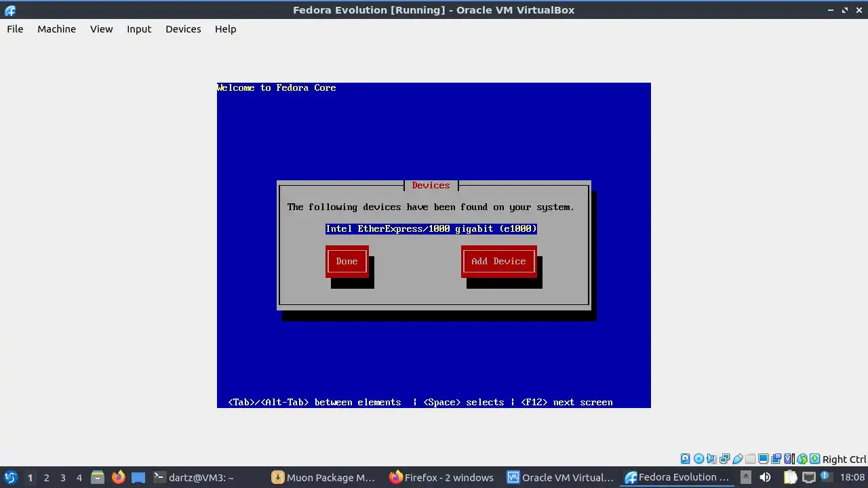
Task: Click the hard disk activity status icon
Action: click(x=686, y=459)
